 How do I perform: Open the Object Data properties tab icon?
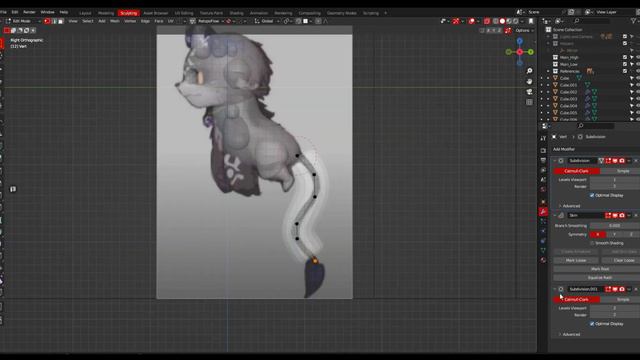click(543, 250)
